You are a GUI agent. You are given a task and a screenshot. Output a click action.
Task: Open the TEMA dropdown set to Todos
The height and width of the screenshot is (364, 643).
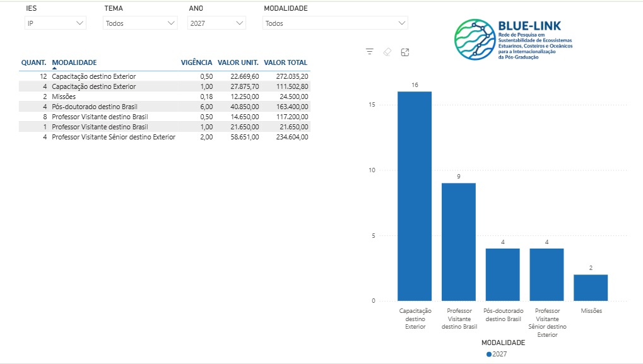[x=140, y=23]
